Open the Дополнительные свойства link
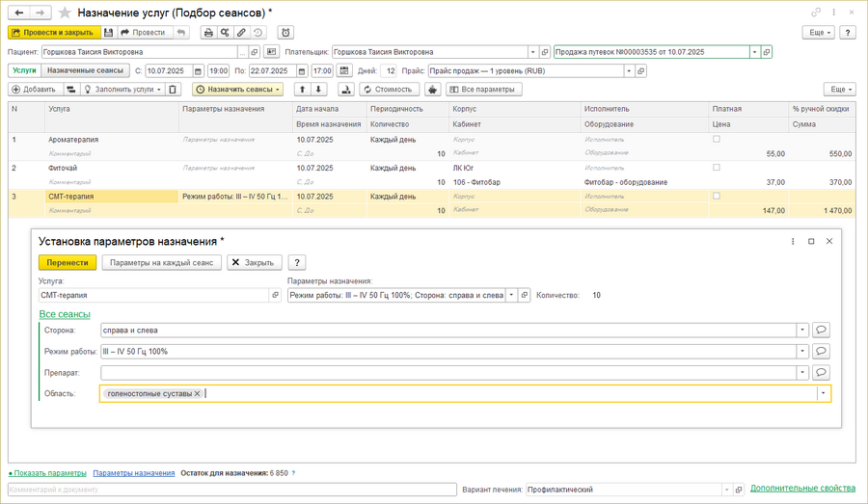 click(802, 489)
